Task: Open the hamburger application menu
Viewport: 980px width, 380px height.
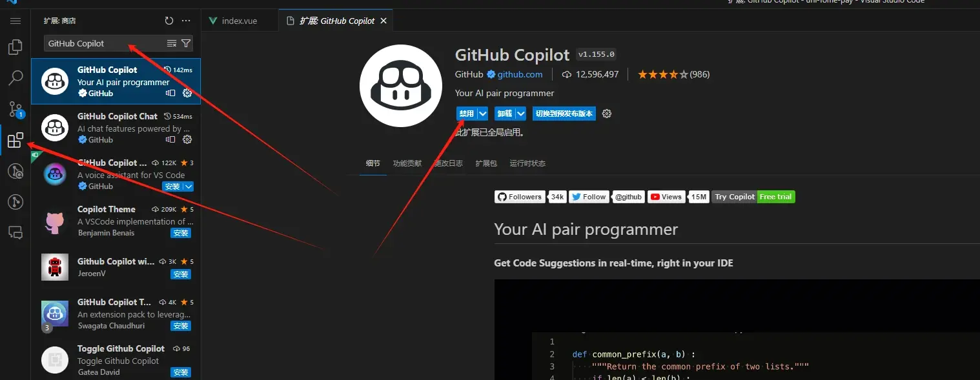Action: (x=15, y=21)
